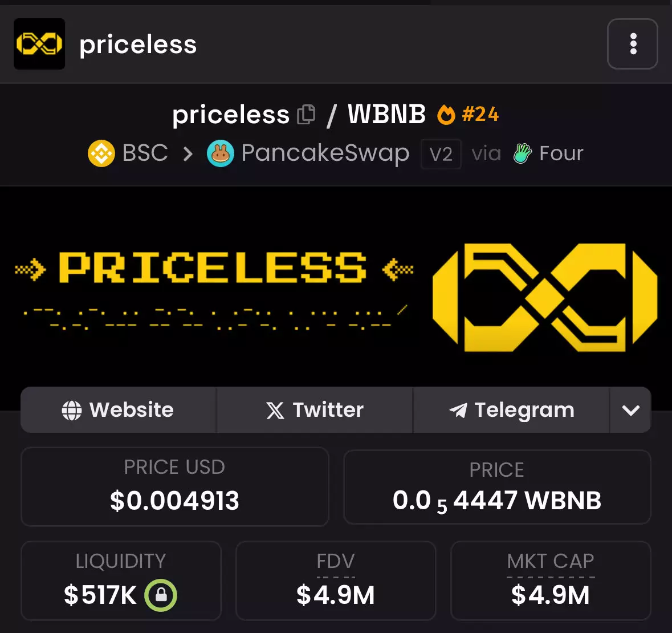
Task: Click the BSC chain logo
Action: [x=101, y=153]
